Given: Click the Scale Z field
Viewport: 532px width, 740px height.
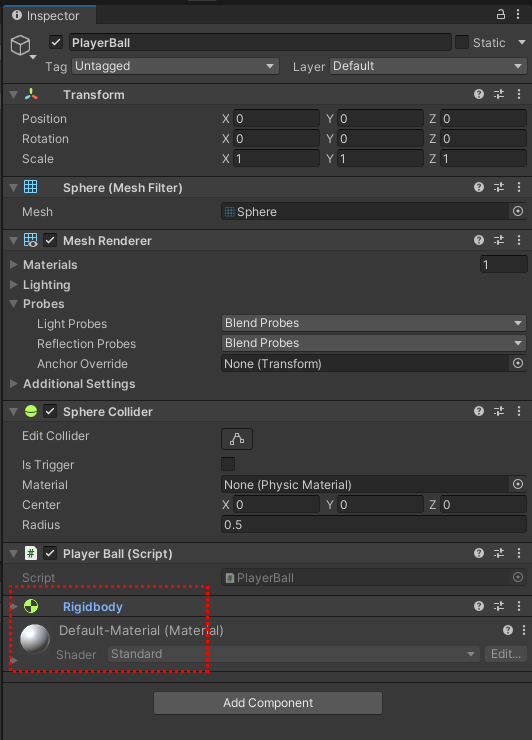Looking at the screenshot, I should tap(483, 159).
